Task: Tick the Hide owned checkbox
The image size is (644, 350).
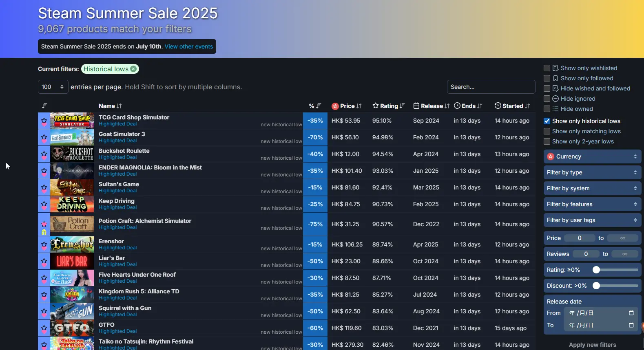Action: click(547, 109)
